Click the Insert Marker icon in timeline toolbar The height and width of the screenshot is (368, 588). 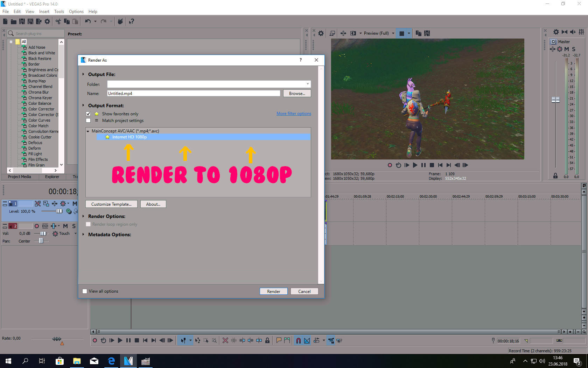279,340
